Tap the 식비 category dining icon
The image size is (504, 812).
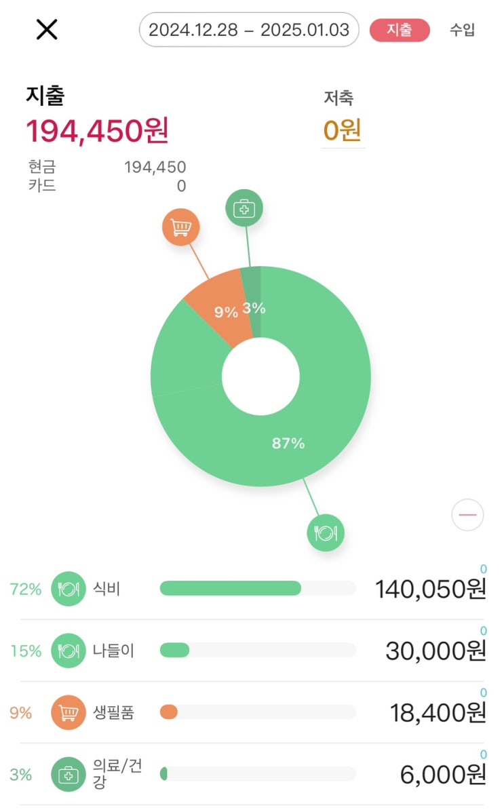(69, 589)
